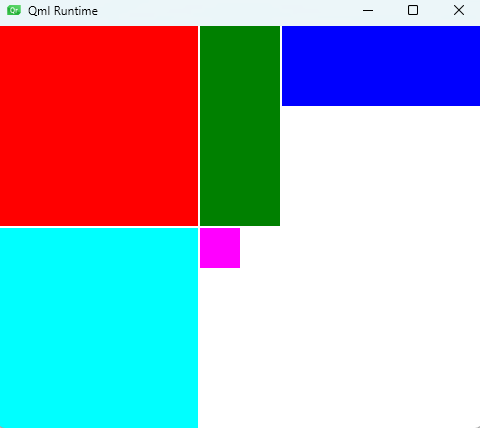Click white area right of magenta square
Viewport: 480px width, 428px height.
pos(360,248)
